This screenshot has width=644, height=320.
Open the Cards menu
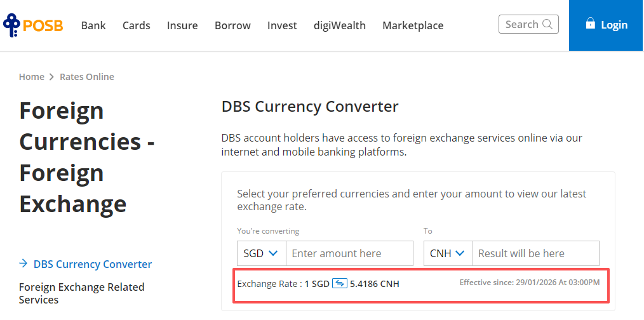tap(137, 25)
